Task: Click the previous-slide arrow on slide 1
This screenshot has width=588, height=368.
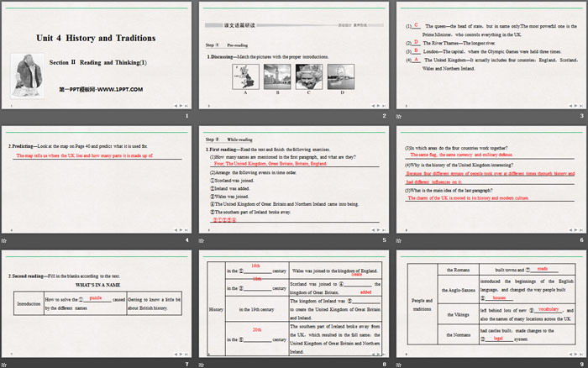Action: click(176, 106)
